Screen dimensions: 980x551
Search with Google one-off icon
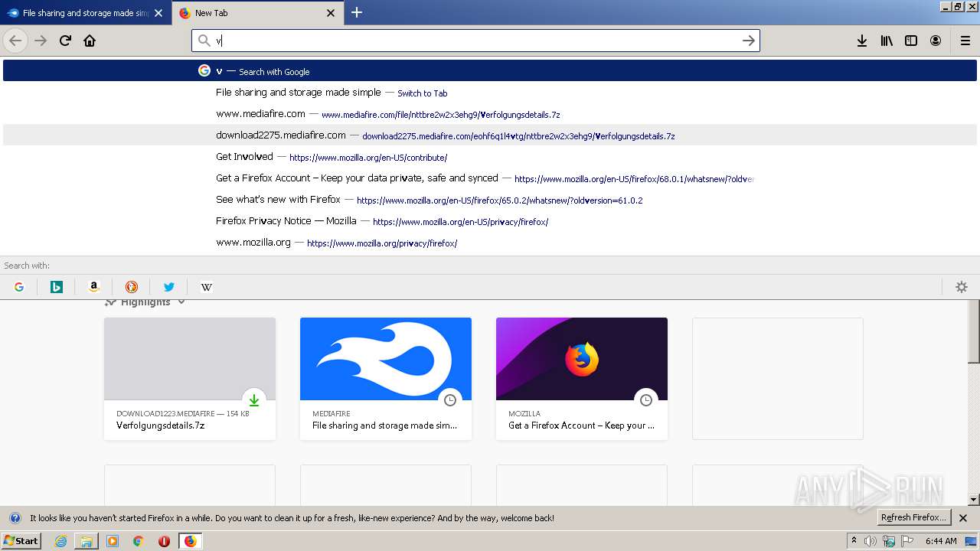(x=19, y=287)
